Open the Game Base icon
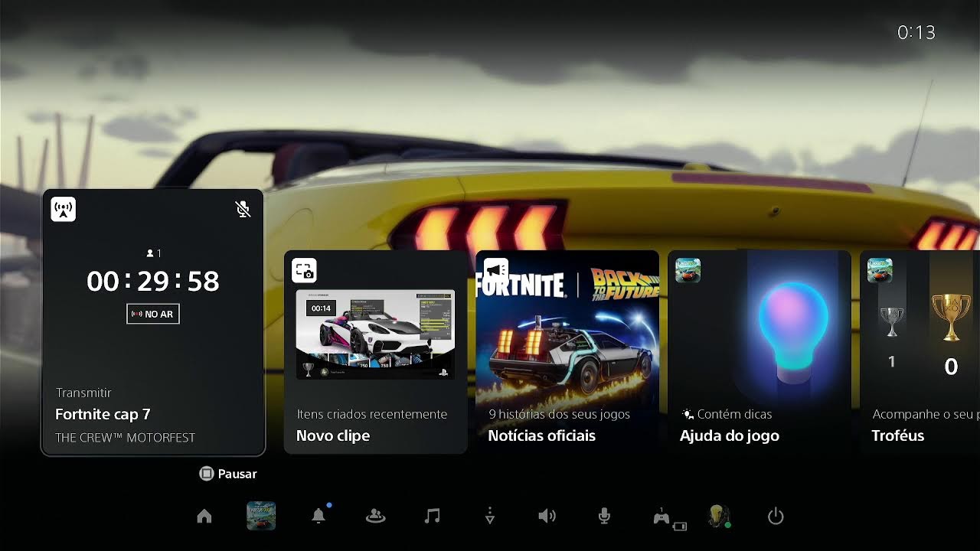 pyautogui.click(x=375, y=517)
